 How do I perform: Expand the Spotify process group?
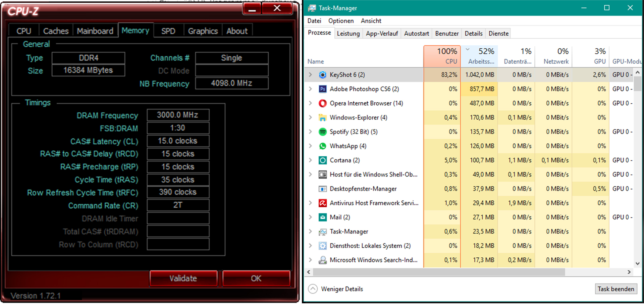310,132
